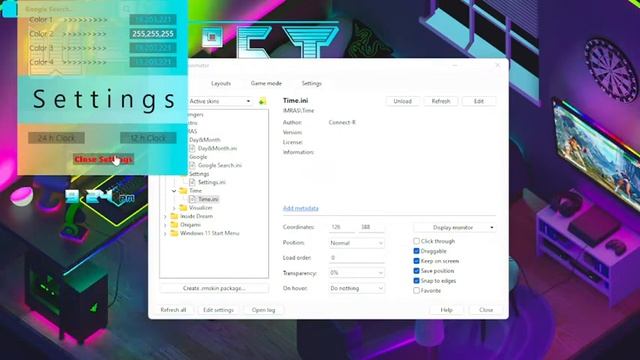Select the Visualizer tree row
This screenshot has height=360, width=640.
click(200, 208)
